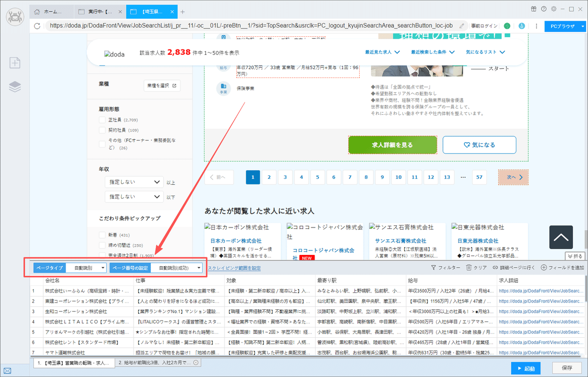Click the 保存 save button
The height and width of the screenshot is (377, 588).
pyautogui.click(x=567, y=368)
